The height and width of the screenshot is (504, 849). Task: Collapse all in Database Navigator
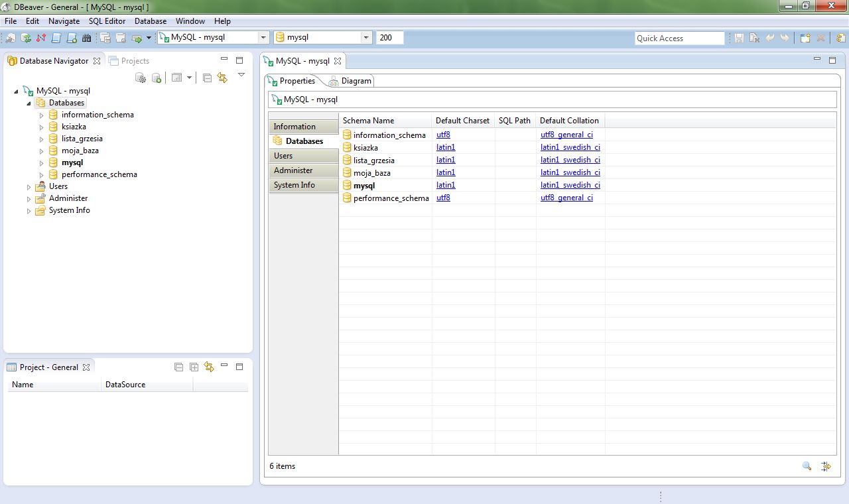pyautogui.click(x=207, y=78)
